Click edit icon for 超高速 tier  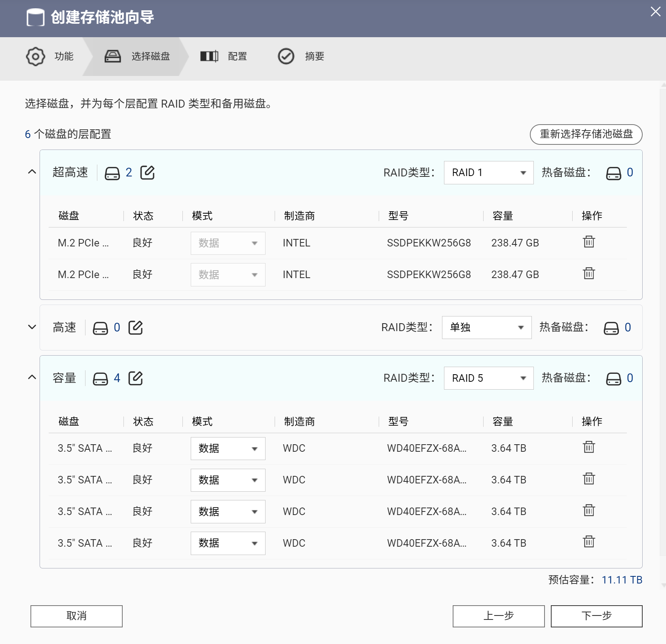point(147,172)
